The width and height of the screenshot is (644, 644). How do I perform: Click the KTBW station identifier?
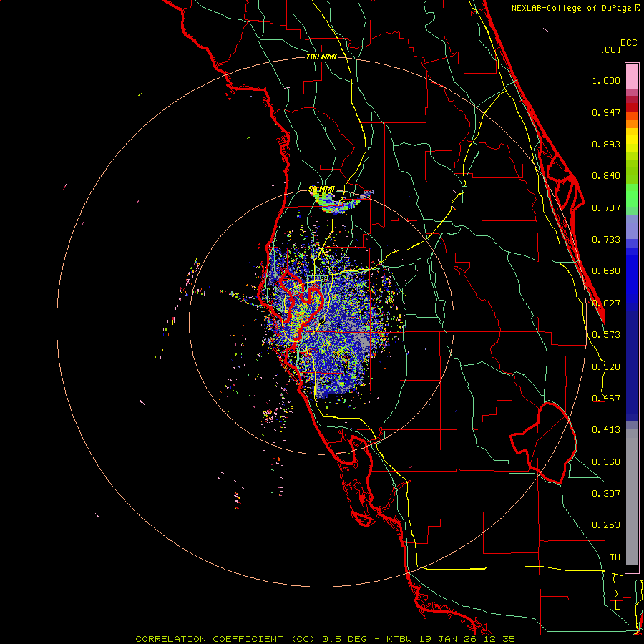[399, 639]
